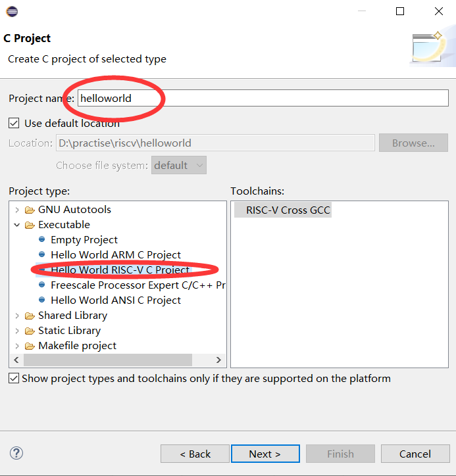This screenshot has height=476, width=456.
Task: Click the help question mark icon
Action: [x=17, y=453]
